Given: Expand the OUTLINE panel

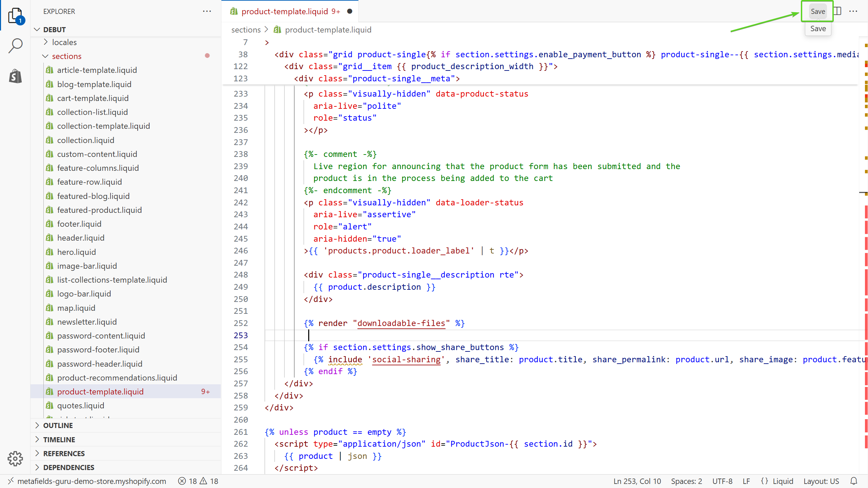Looking at the screenshot, I should (x=58, y=425).
